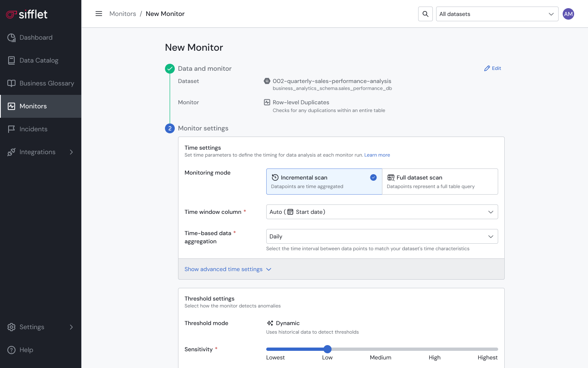Open Dashboard from the sidebar
This screenshot has height=368, width=588.
coord(40,38)
